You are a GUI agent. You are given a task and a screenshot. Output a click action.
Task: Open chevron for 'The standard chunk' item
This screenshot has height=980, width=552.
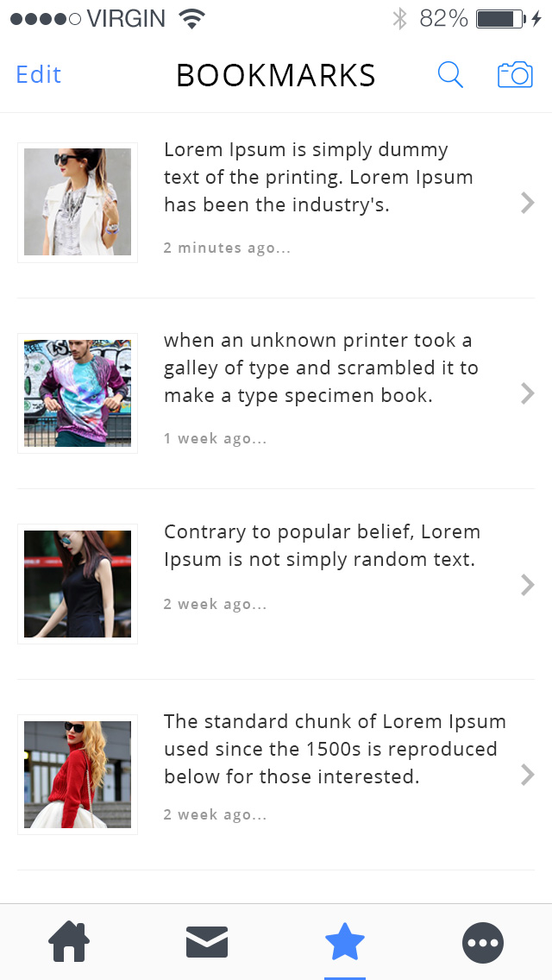click(x=528, y=775)
